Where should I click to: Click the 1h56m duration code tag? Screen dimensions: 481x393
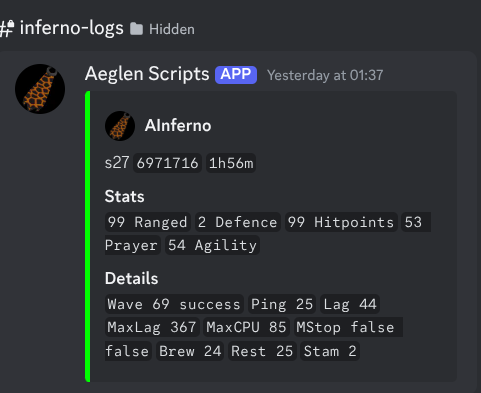231,163
